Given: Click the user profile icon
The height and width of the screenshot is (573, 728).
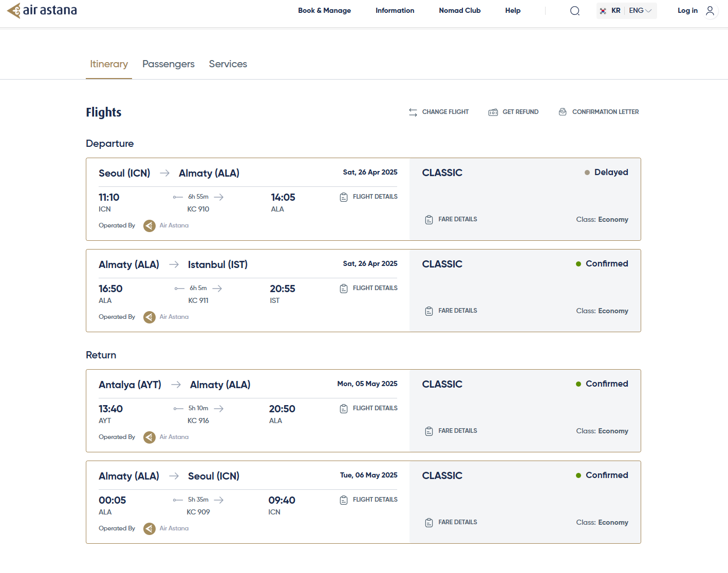Looking at the screenshot, I should pyautogui.click(x=710, y=11).
